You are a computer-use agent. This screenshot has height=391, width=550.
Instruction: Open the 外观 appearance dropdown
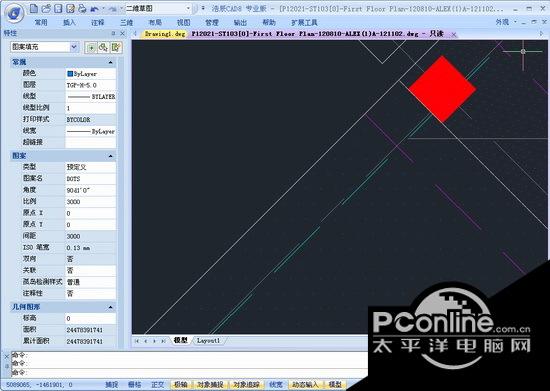506,22
